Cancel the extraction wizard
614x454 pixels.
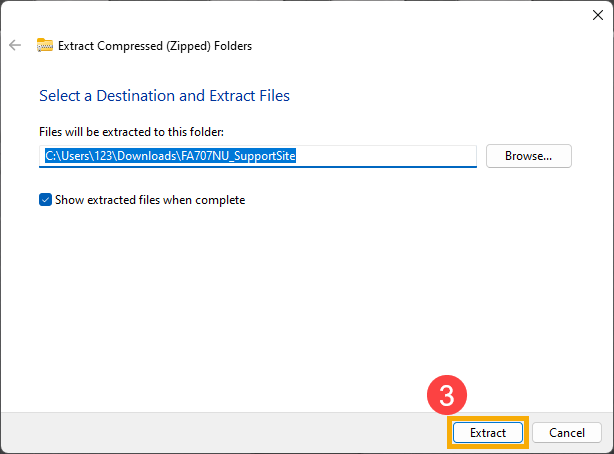click(567, 432)
